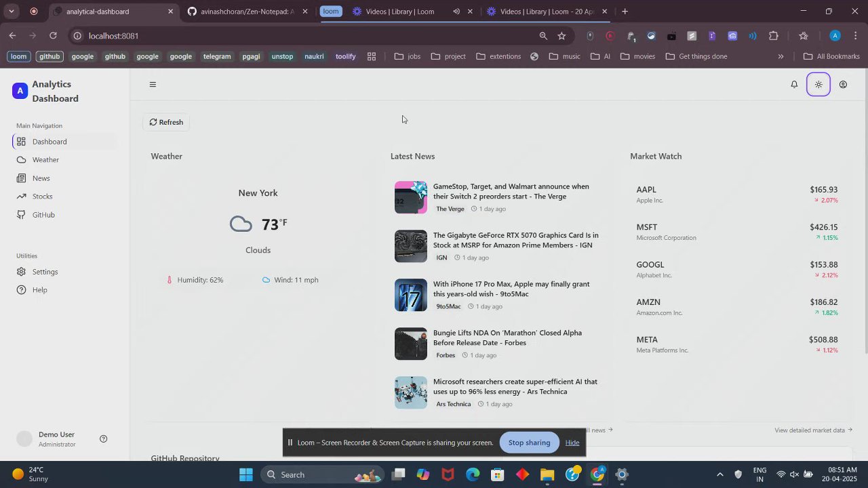868x488 pixels.
Task: Open the Windows Start menu
Action: pos(246,474)
